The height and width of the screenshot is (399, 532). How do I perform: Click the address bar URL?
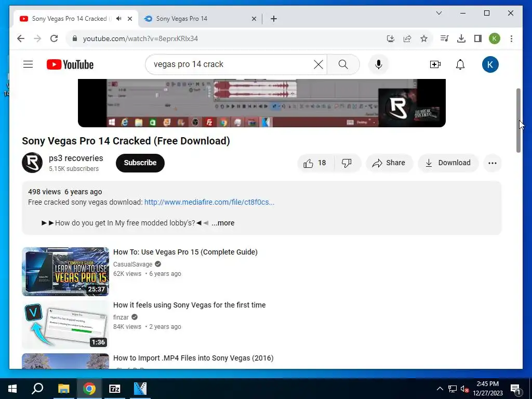tap(140, 38)
